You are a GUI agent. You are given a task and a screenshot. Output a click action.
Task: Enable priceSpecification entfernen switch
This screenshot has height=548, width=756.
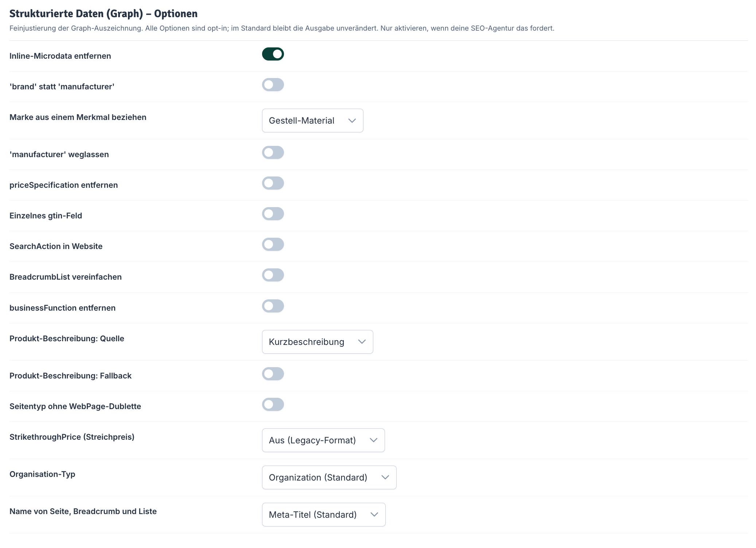(273, 183)
